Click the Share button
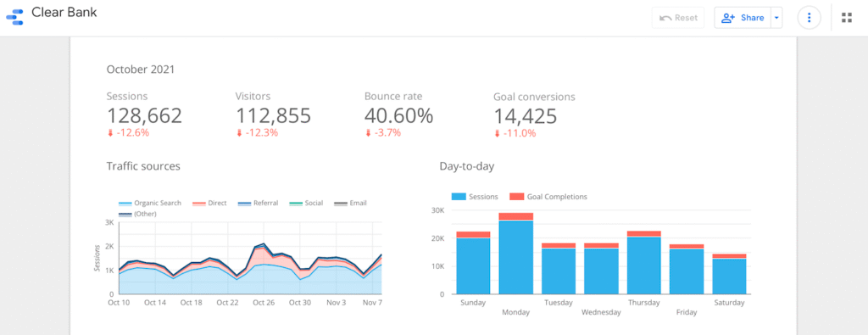The image size is (868, 335). pyautogui.click(x=743, y=18)
